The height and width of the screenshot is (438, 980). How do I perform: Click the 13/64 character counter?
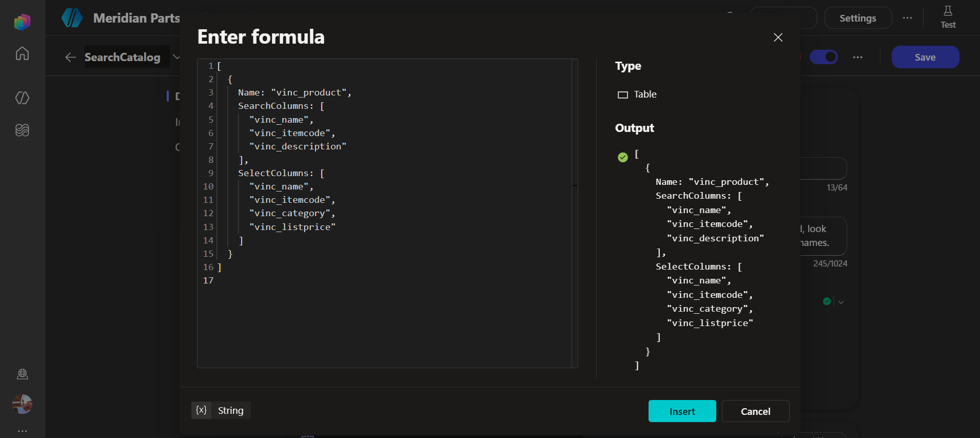pyautogui.click(x=837, y=188)
